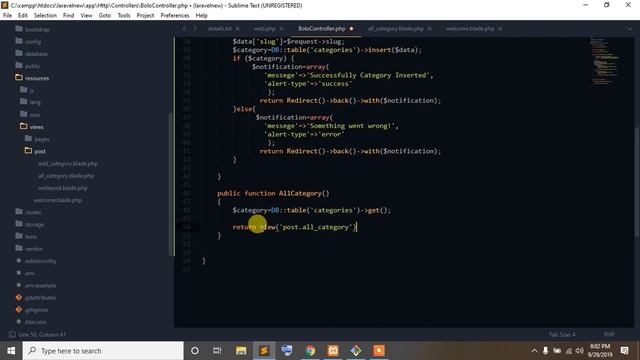
Task: Collapse the post folder
Action: (x=35, y=151)
